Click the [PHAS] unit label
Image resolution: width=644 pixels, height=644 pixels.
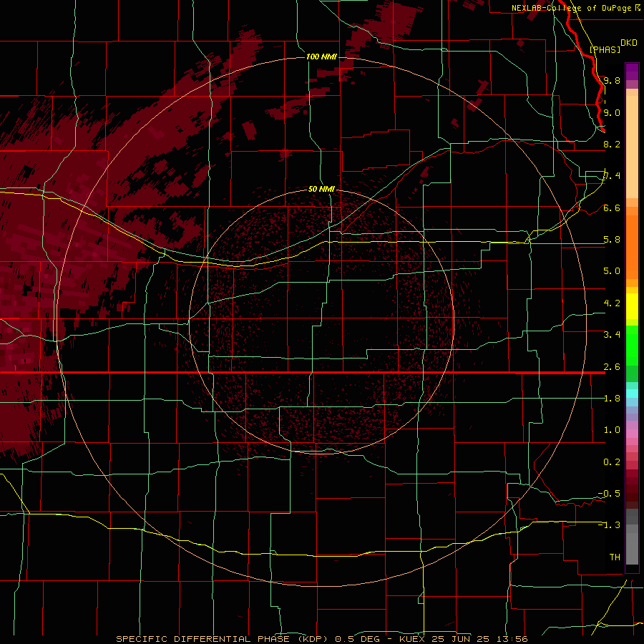pyautogui.click(x=605, y=49)
